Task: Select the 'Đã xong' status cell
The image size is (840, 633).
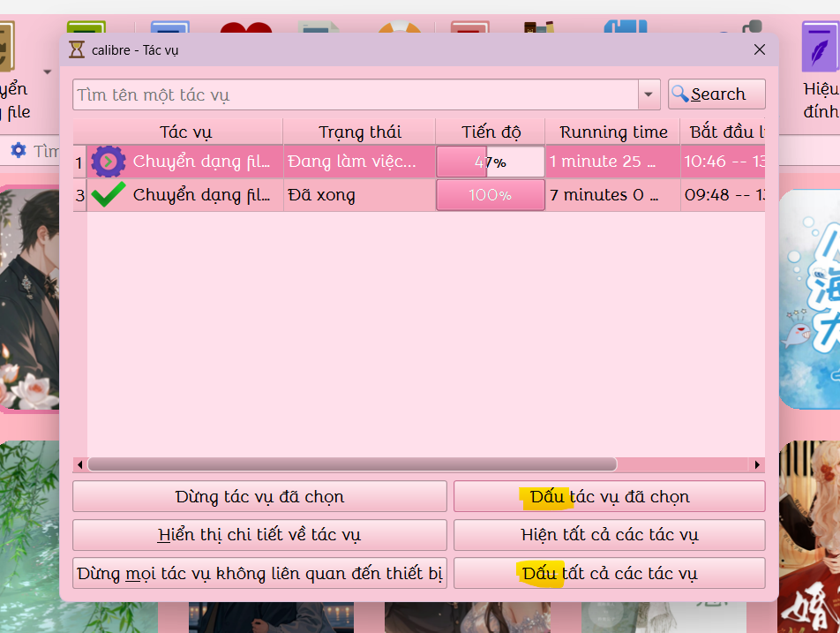Action: (359, 194)
